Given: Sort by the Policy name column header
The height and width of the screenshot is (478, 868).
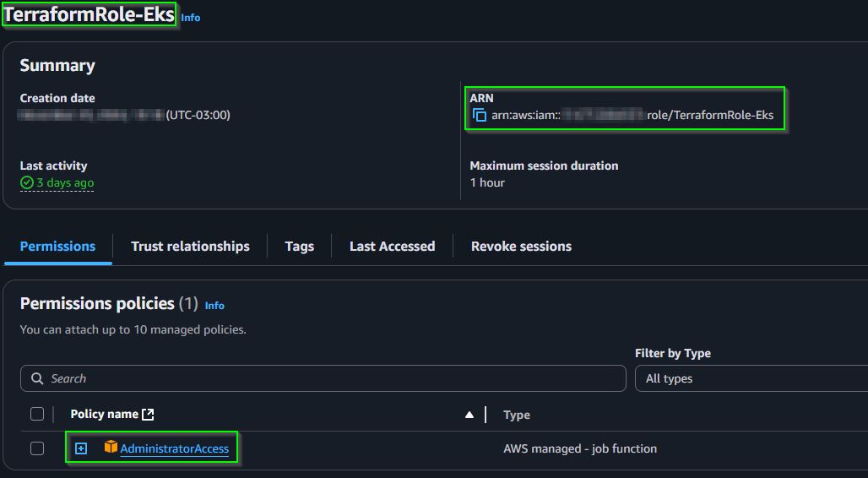Looking at the screenshot, I should click(104, 415).
